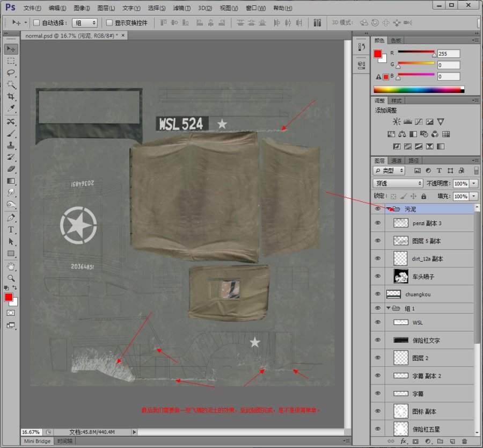Open the 穿透 blend mode dropdown

click(398, 184)
